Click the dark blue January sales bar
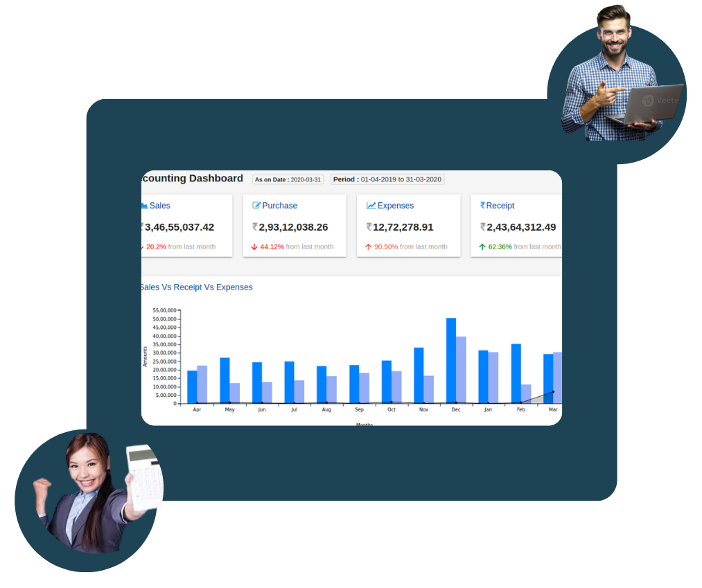 coord(484,377)
